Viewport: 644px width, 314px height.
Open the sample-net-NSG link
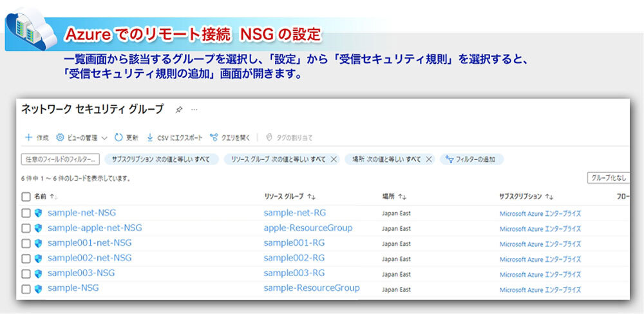coord(82,213)
